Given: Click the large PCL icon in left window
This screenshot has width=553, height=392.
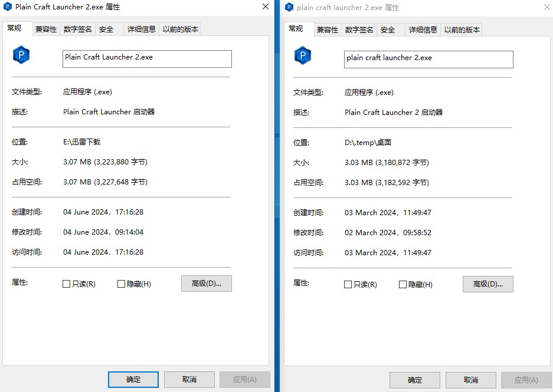Looking at the screenshot, I should [x=21, y=55].
